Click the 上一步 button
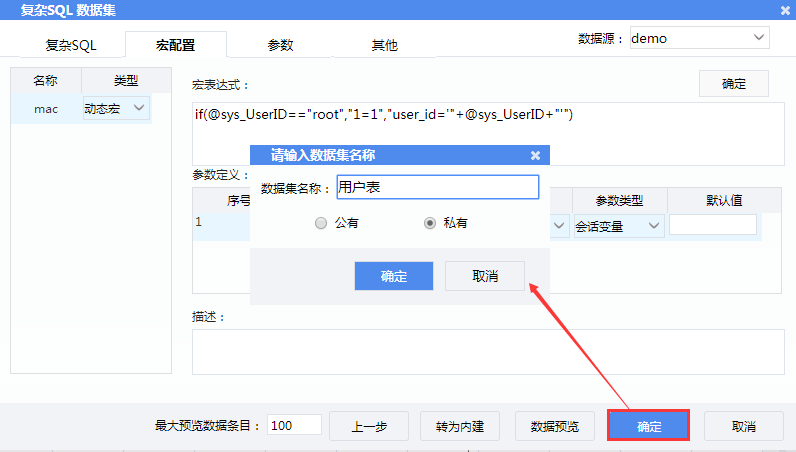 369,426
